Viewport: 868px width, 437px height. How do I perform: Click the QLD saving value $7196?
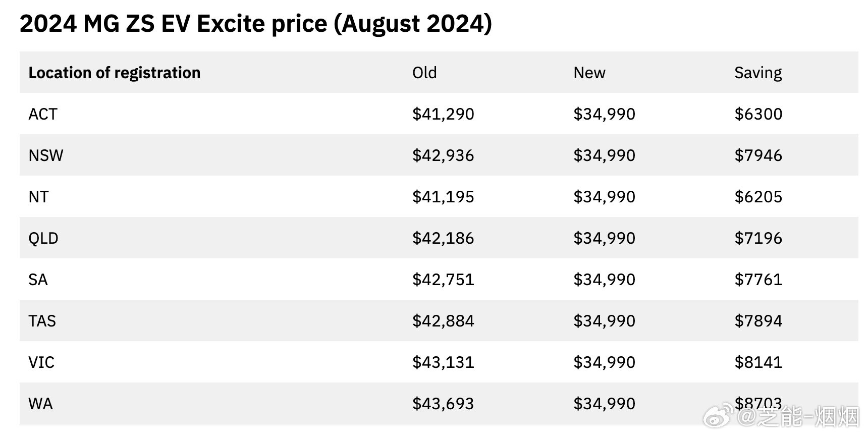pos(758,238)
